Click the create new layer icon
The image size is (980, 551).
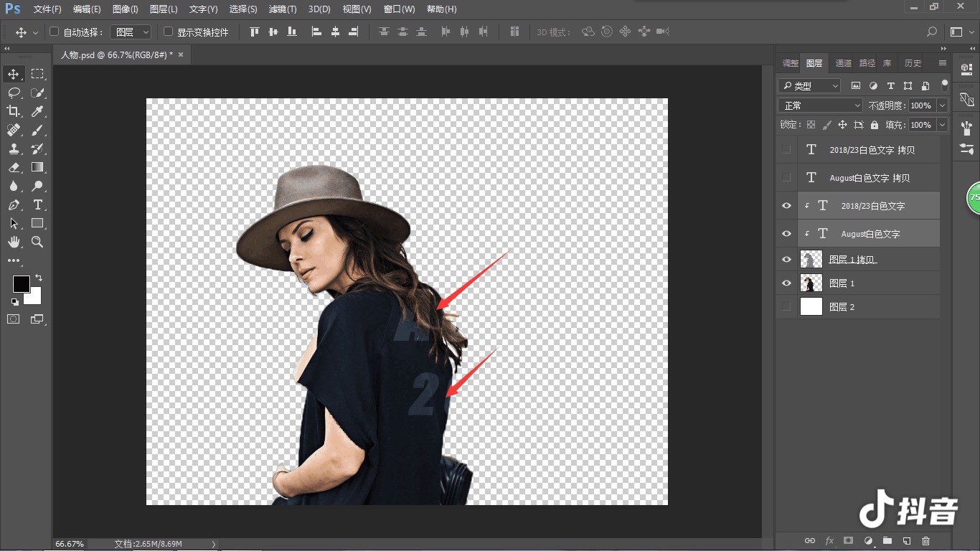point(906,540)
